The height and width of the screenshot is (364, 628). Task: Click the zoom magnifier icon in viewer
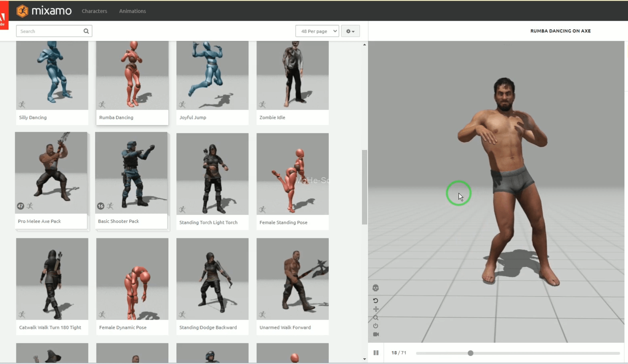click(x=376, y=318)
